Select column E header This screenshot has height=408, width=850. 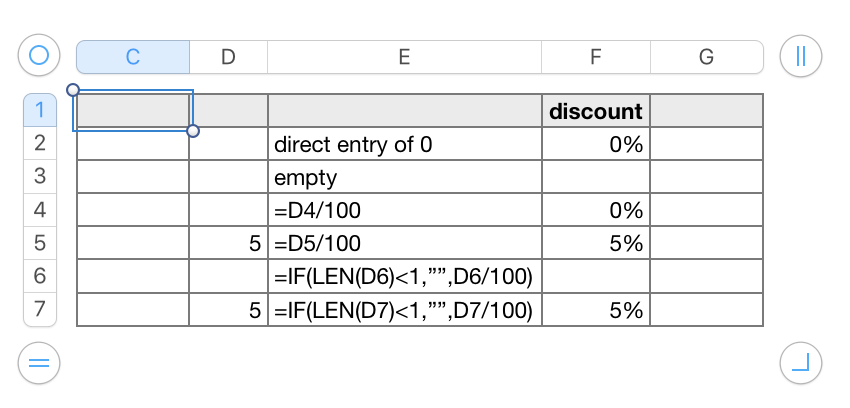404,57
